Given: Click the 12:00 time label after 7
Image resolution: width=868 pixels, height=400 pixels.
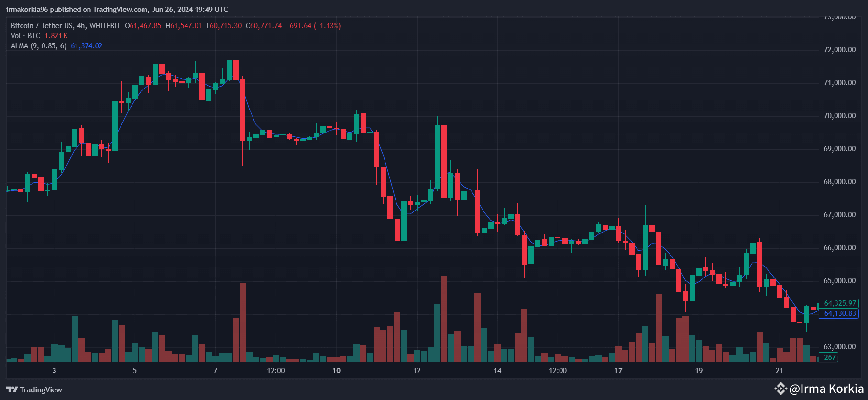Looking at the screenshot, I should click(276, 371).
